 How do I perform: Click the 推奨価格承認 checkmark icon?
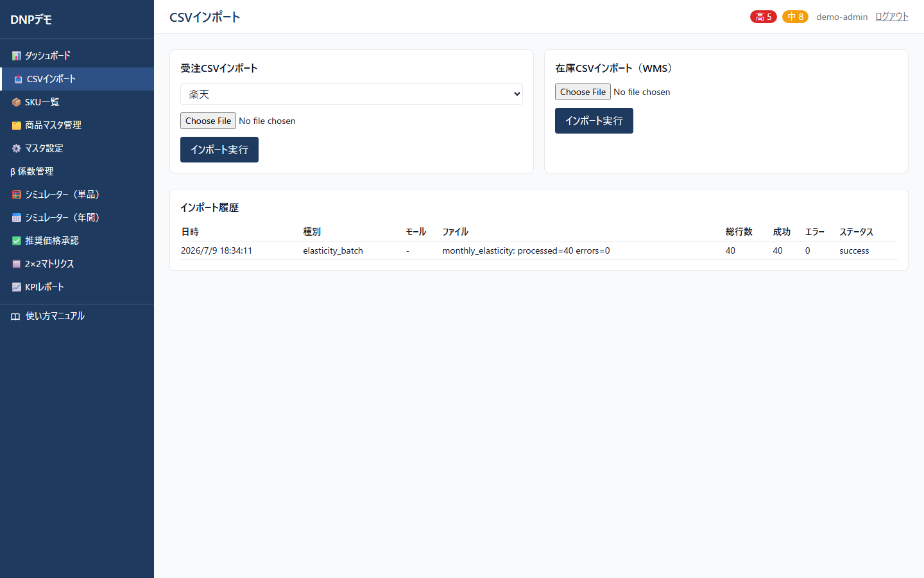pos(17,241)
